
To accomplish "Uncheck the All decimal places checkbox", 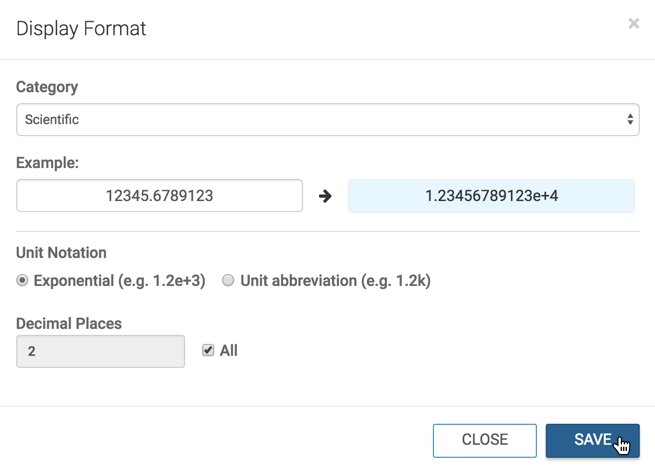I will point(208,350).
